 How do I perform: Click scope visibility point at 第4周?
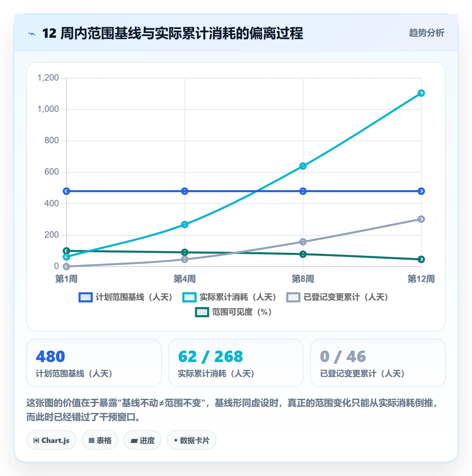tap(185, 252)
